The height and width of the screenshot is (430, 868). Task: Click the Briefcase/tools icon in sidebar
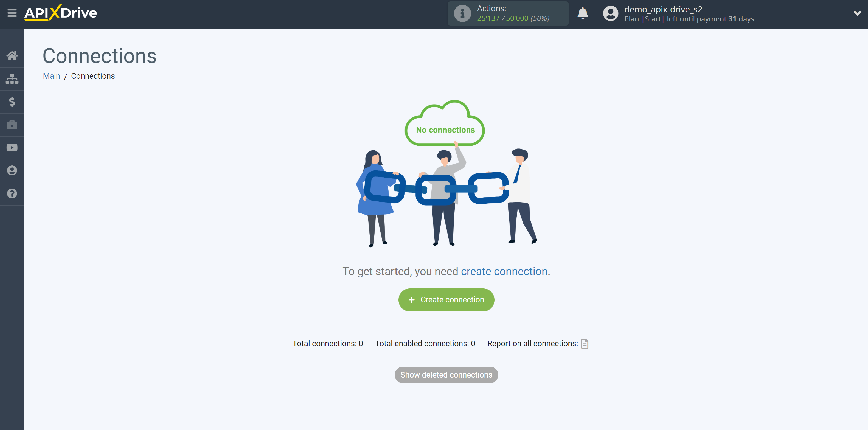[x=12, y=125]
